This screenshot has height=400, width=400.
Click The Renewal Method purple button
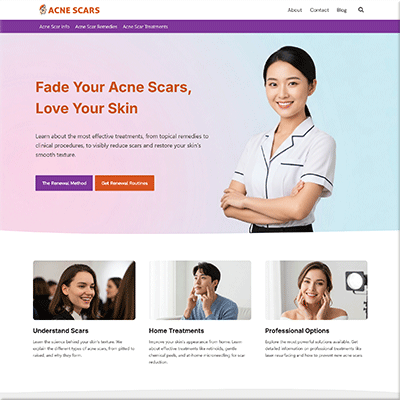pyautogui.click(x=64, y=183)
